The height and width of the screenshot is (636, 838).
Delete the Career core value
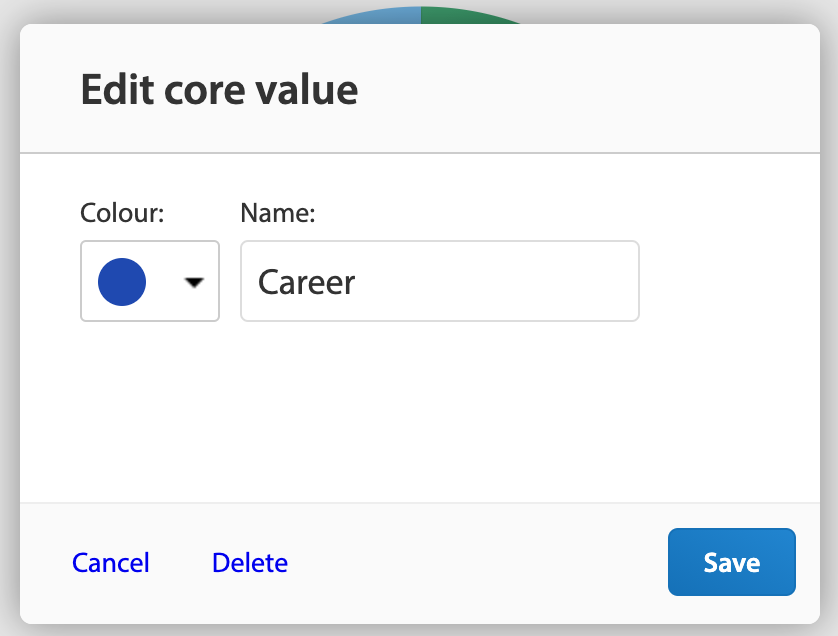[250, 563]
